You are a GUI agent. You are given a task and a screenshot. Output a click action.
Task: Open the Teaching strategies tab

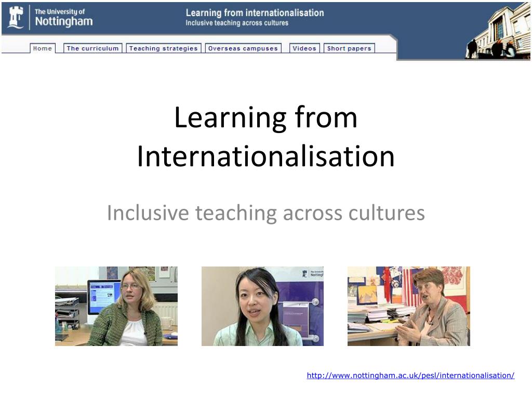point(164,48)
